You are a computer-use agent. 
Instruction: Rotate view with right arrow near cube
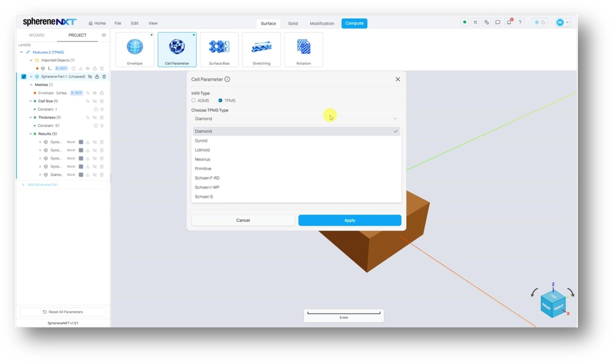point(570,292)
